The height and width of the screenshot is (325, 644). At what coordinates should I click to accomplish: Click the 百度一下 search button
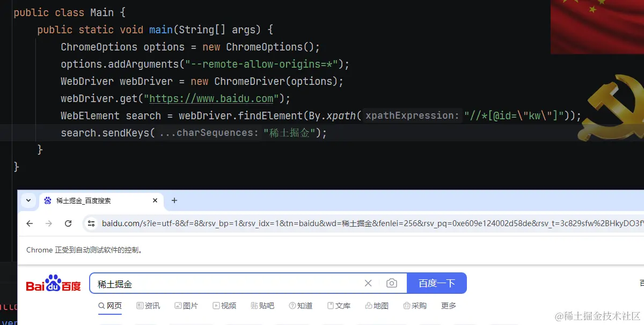click(x=437, y=283)
